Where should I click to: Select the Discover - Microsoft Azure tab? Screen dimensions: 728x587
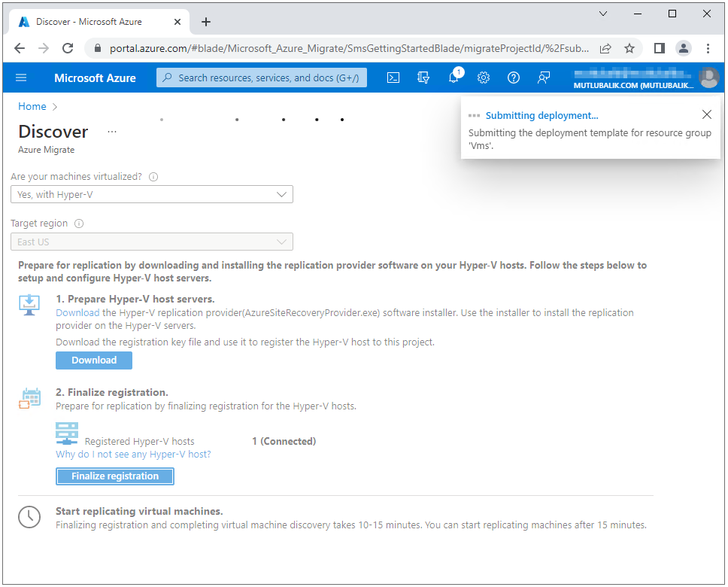pyautogui.click(x=99, y=22)
